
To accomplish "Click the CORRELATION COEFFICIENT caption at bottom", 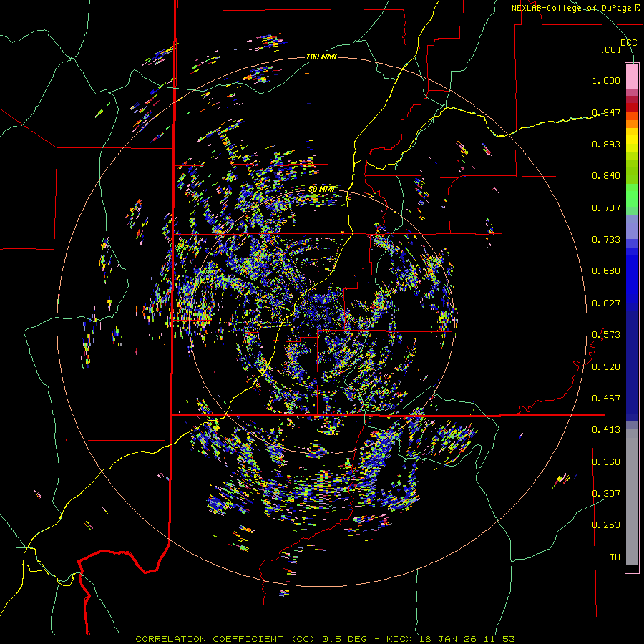I will [x=325, y=639].
